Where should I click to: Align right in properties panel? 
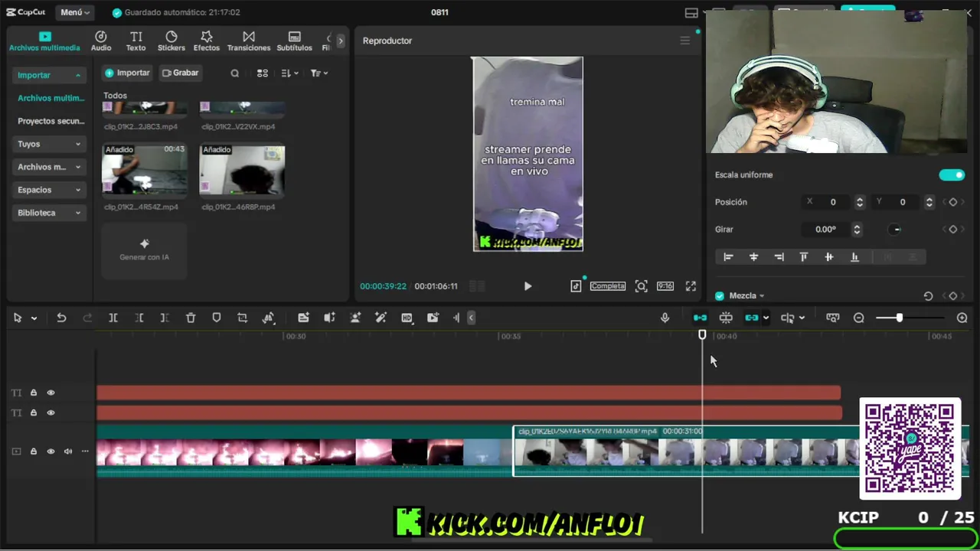pyautogui.click(x=779, y=257)
